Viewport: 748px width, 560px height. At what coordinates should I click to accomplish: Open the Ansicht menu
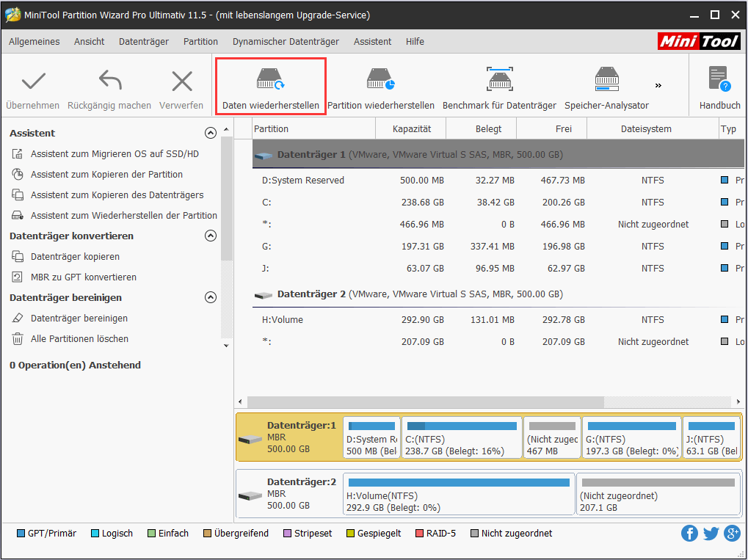pyautogui.click(x=90, y=42)
